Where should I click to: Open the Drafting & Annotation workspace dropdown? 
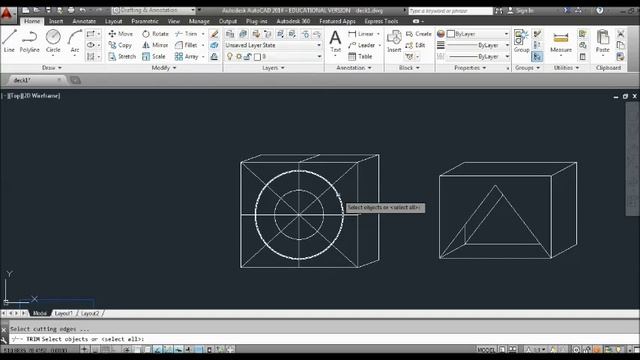154,10
